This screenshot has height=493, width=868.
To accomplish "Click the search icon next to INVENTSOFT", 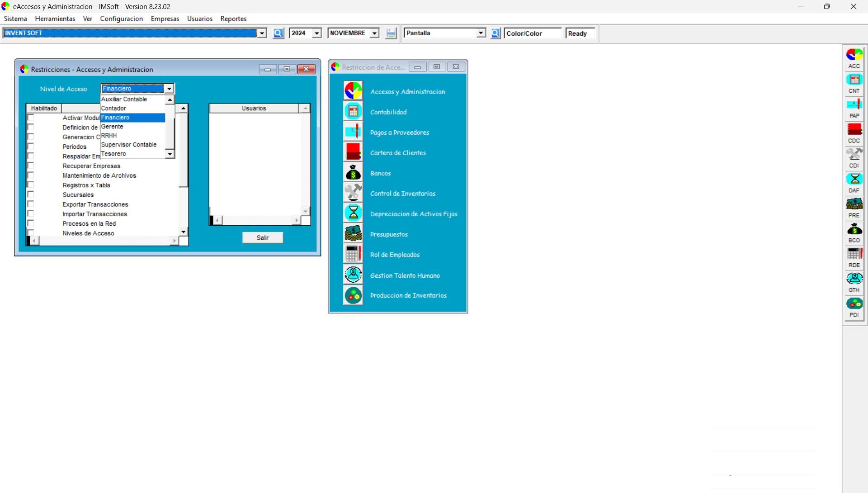I will pos(278,33).
